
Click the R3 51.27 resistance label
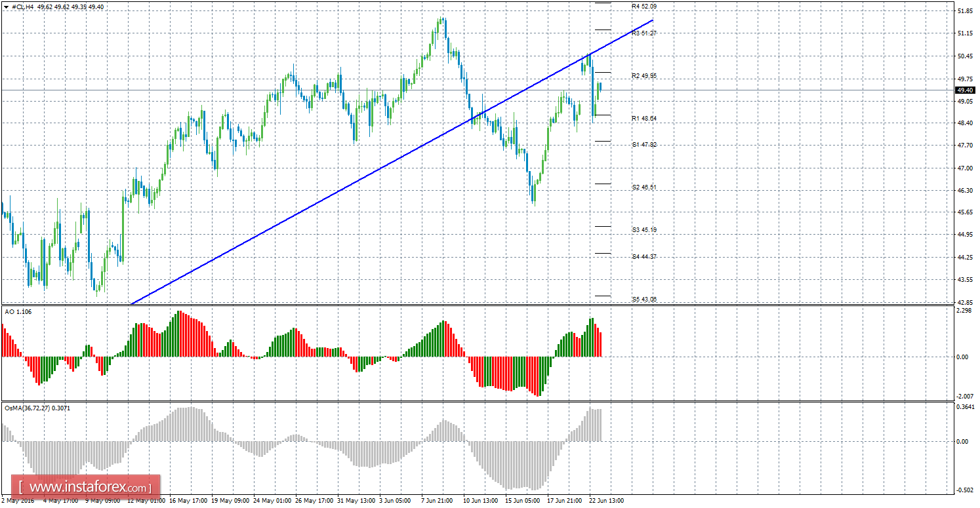(644, 33)
